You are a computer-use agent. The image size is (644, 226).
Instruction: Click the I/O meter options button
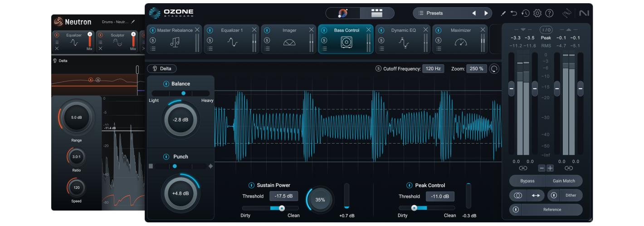(546, 30)
